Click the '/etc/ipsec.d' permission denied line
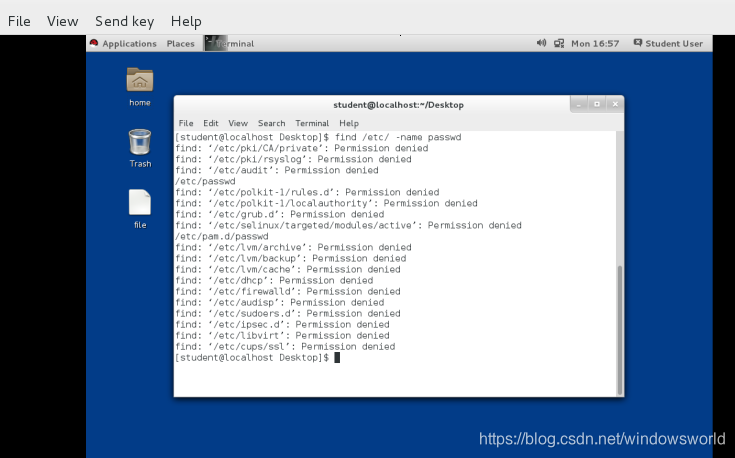This screenshot has height=458, width=735. (283, 324)
